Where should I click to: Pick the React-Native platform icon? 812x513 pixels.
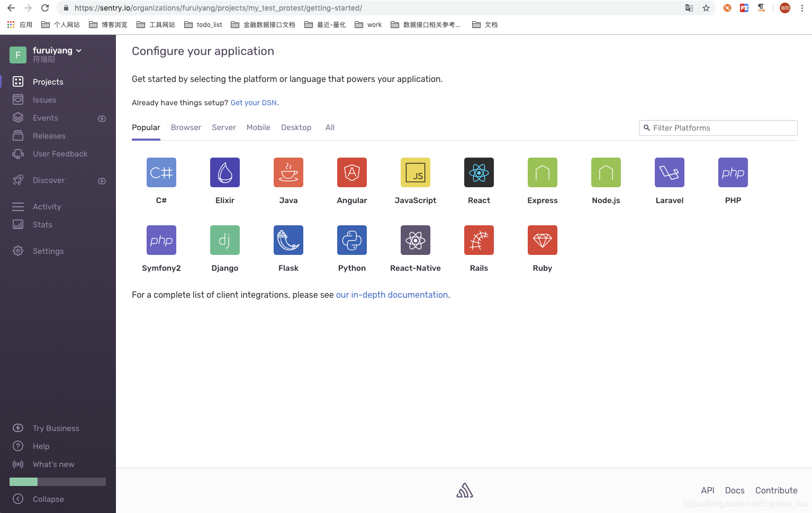point(416,240)
